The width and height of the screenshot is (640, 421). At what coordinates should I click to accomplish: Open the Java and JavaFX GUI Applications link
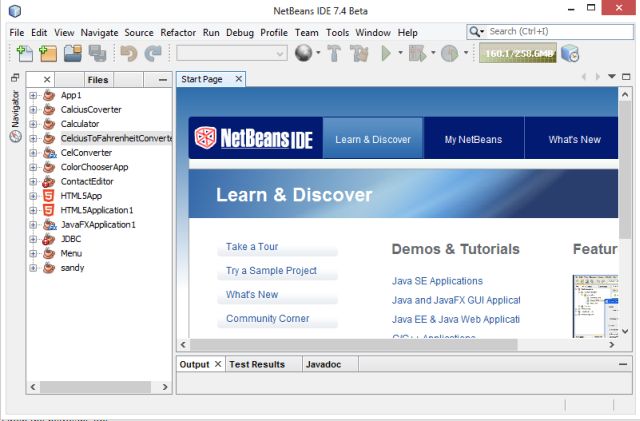coord(456,300)
